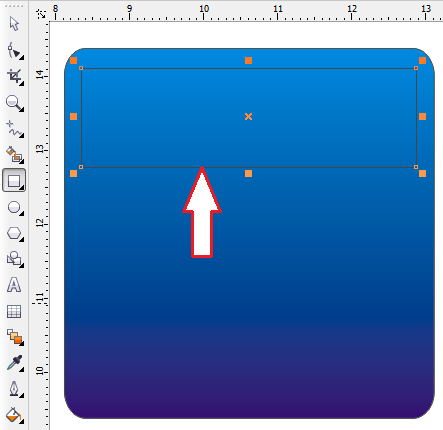Click the ruler origin crosshair icon

pyautogui.click(x=41, y=14)
